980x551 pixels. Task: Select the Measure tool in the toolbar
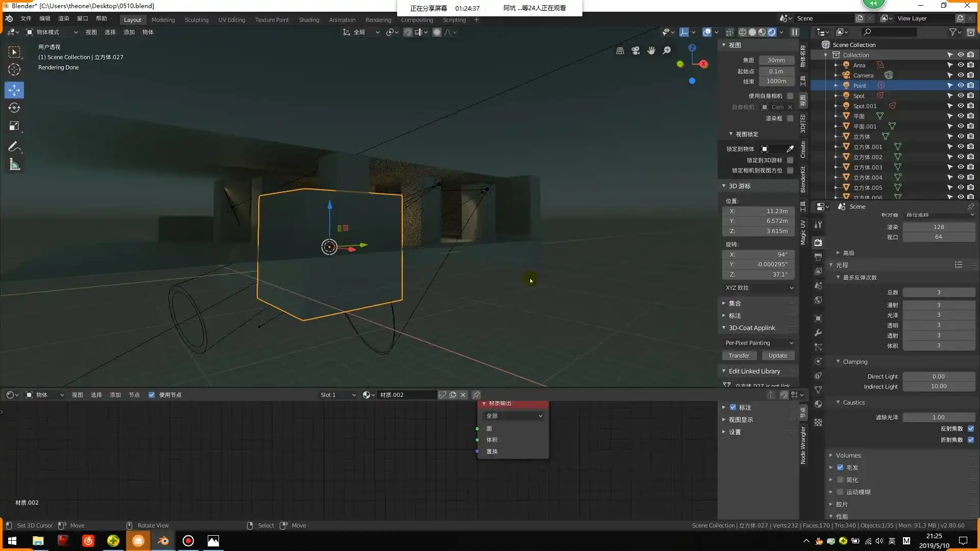pos(14,165)
